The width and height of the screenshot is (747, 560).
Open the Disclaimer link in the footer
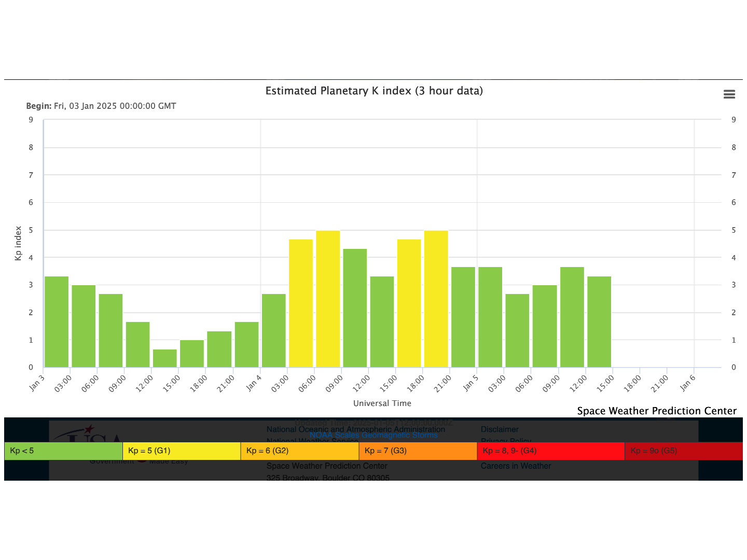click(500, 429)
